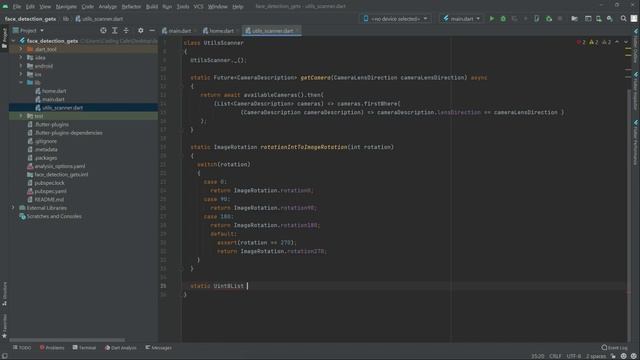Click the errors count indicator in editor
Screen dimensions: 640x360
581,42
